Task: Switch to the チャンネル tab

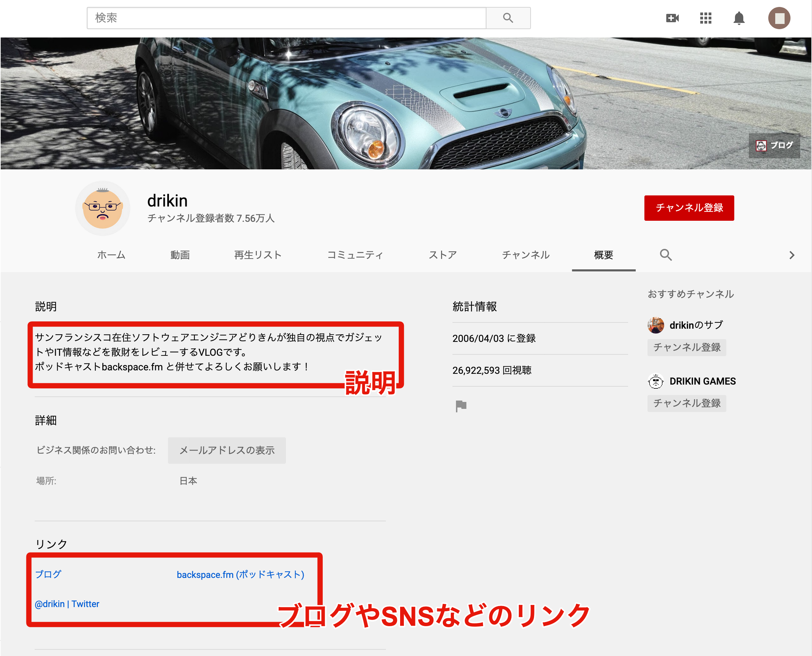Action: (526, 255)
